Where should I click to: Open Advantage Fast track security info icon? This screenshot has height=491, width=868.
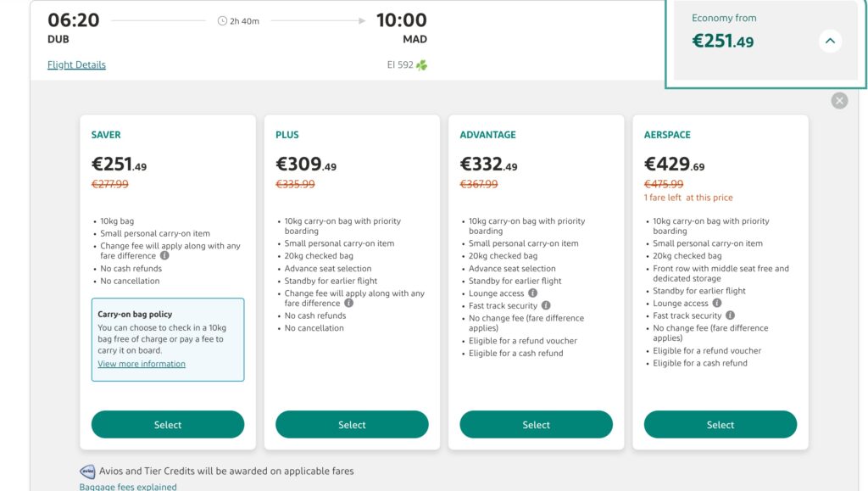[x=546, y=305]
